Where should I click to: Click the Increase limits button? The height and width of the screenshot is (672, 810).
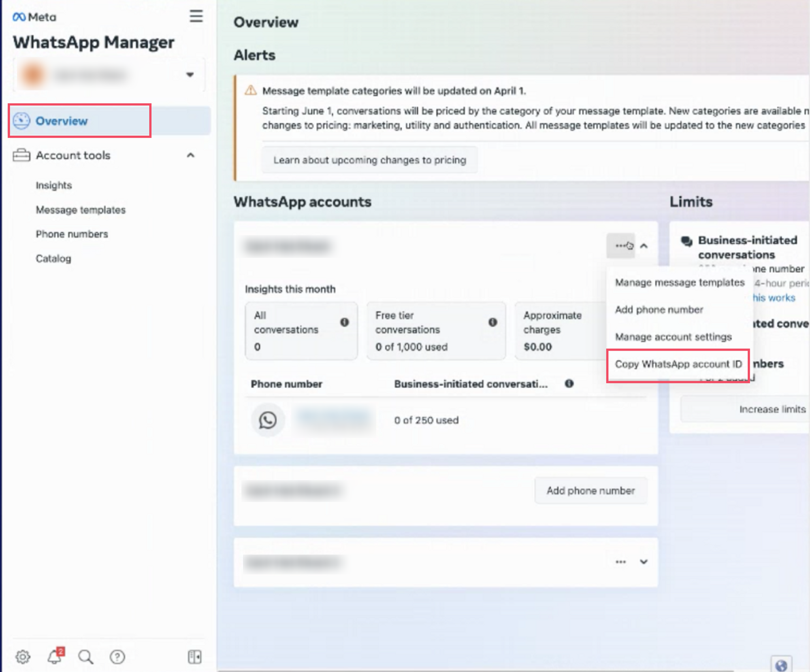[x=744, y=409]
